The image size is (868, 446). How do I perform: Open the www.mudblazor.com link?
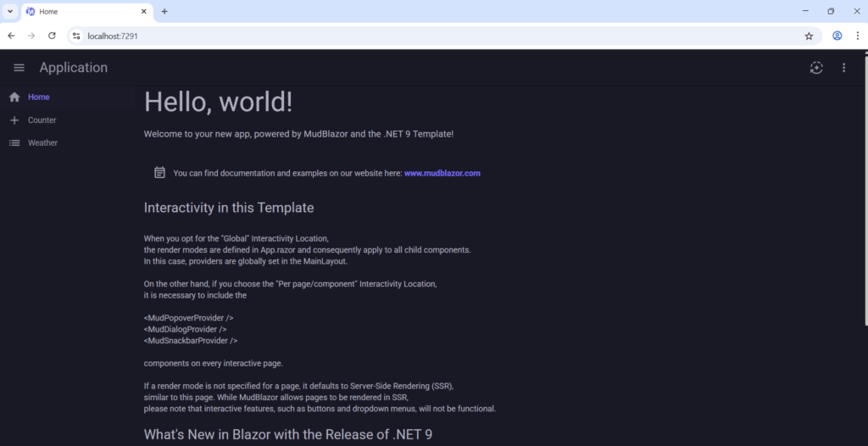coord(442,173)
